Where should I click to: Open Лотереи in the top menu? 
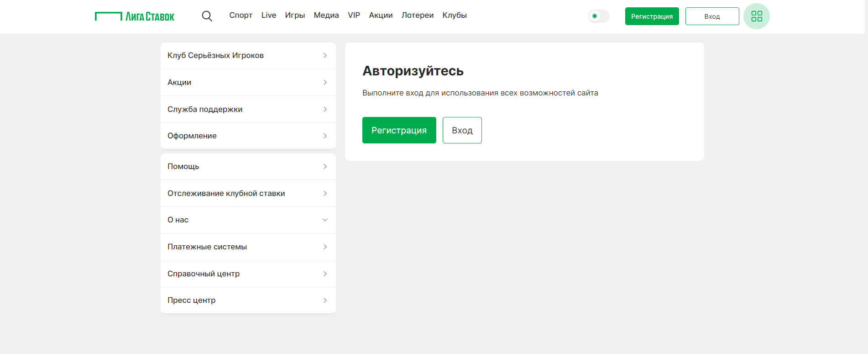click(418, 15)
